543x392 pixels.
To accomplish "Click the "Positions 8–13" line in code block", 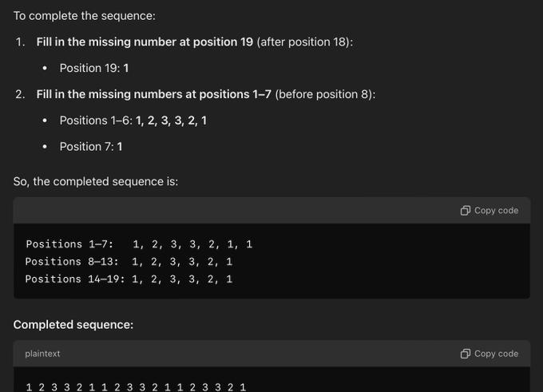I will [129, 261].
